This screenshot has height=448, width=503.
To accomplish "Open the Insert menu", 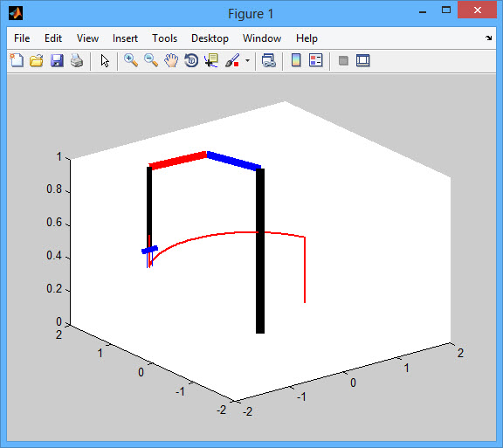I will (x=125, y=38).
